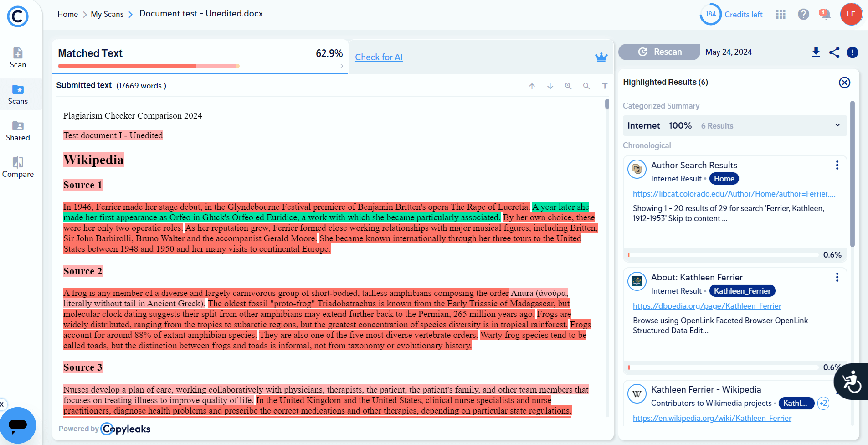The image size is (868, 445).
Task: Zoom in the submitted text
Action: [x=568, y=86]
